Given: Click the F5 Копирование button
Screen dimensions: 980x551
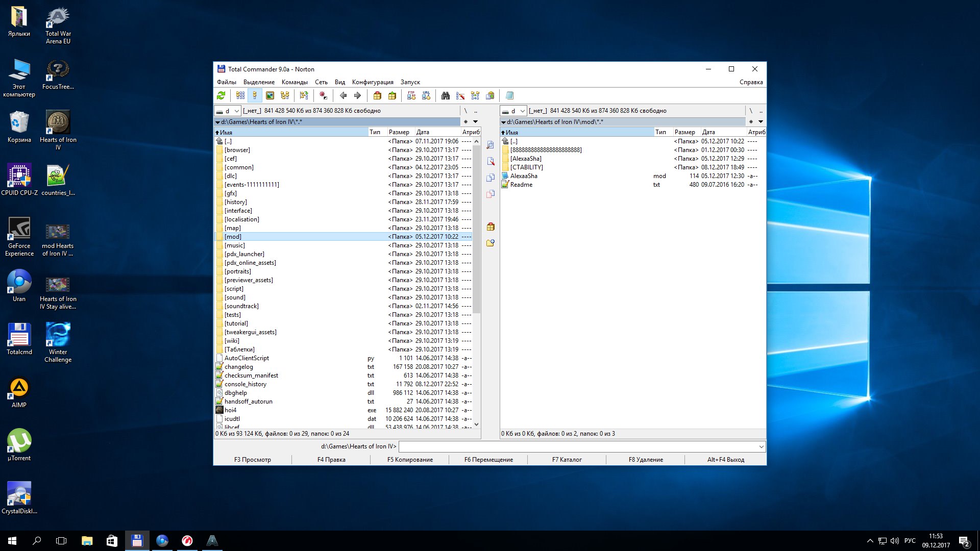Looking at the screenshot, I should (410, 460).
